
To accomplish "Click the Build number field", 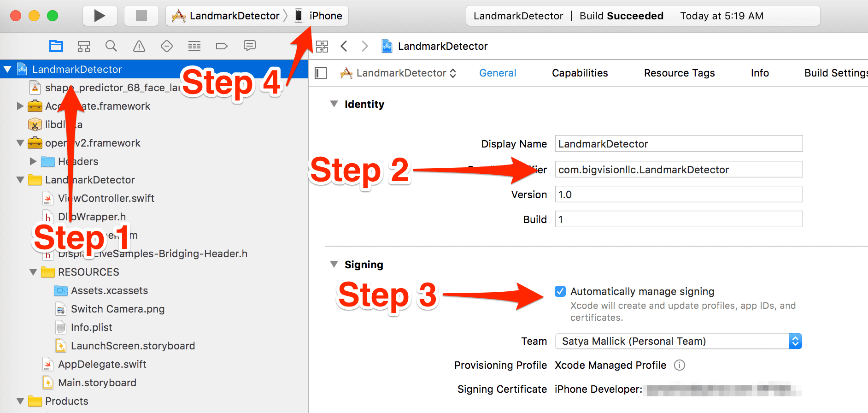I will pyautogui.click(x=679, y=219).
